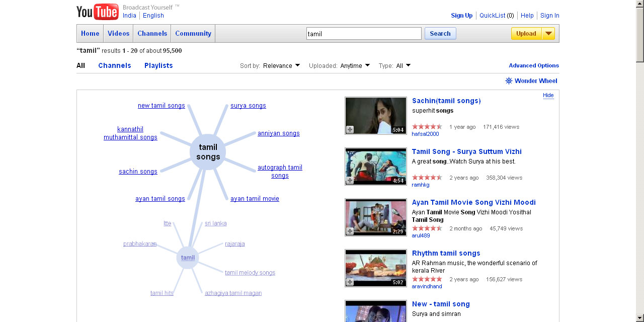This screenshot has height=322, width=644.
Task: Click the azhagiya tamil magan link
Action: coord(233,293)
